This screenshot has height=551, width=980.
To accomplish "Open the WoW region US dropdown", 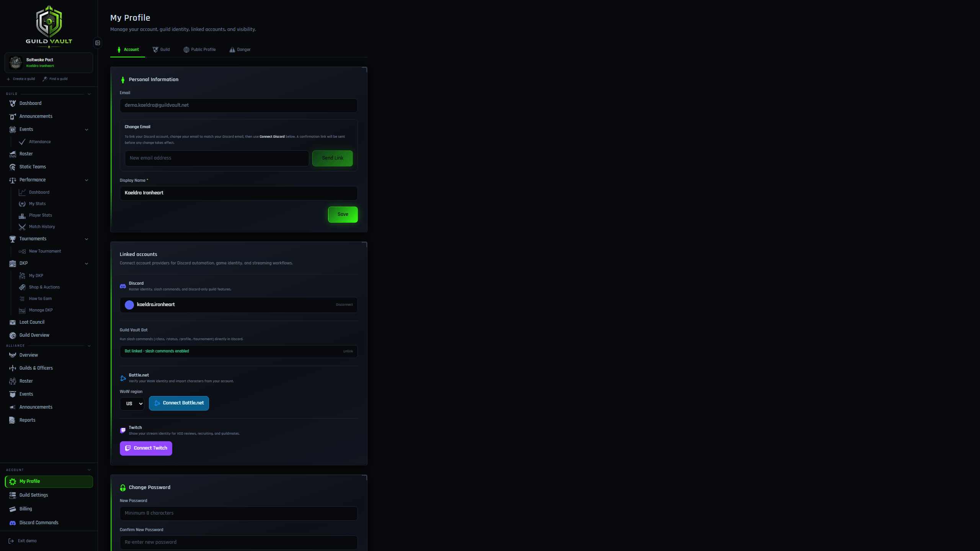I will [x=132, y=404].
